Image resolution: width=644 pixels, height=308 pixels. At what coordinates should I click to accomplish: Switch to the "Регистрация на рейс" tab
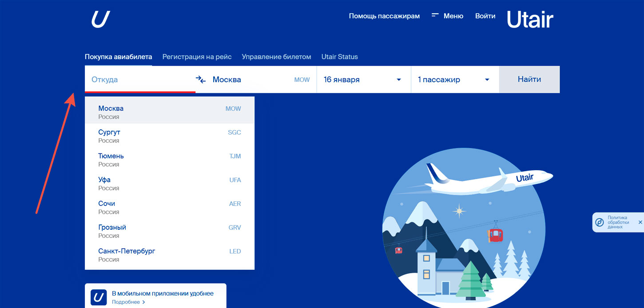[197, 56]
